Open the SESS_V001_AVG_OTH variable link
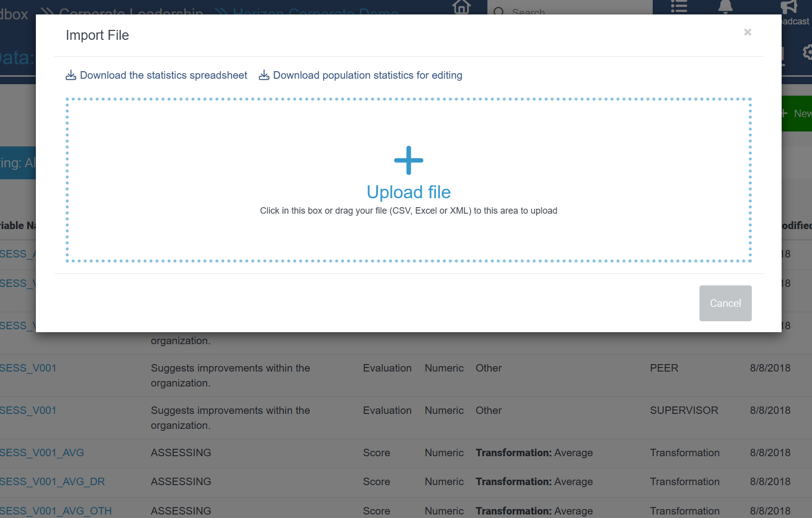The image size is (812, 518). tap(56, 511)
